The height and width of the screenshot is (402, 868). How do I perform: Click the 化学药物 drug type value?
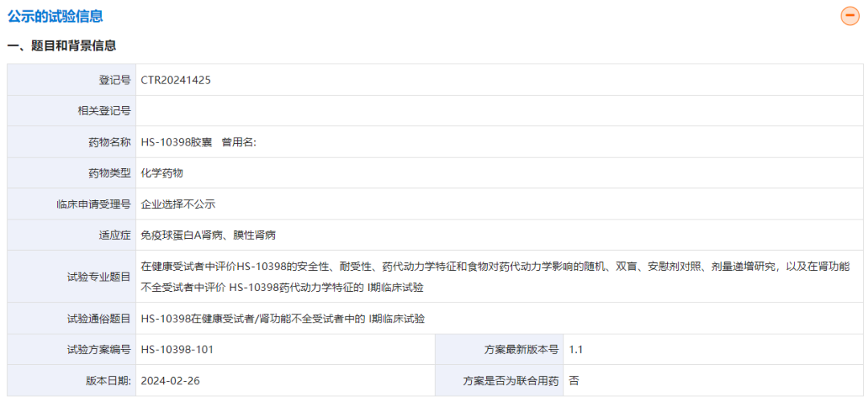point(162,173)
